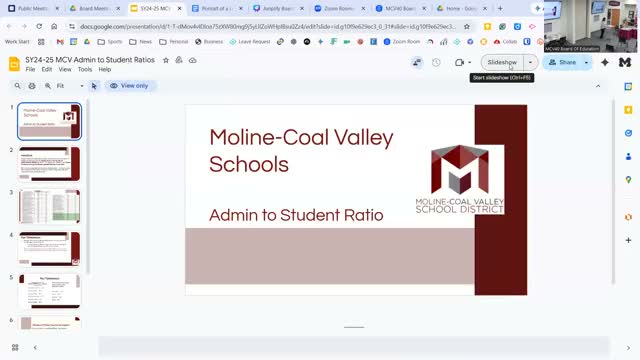Open the File menu
Screen dimensions: 640x360
[30, 69]
